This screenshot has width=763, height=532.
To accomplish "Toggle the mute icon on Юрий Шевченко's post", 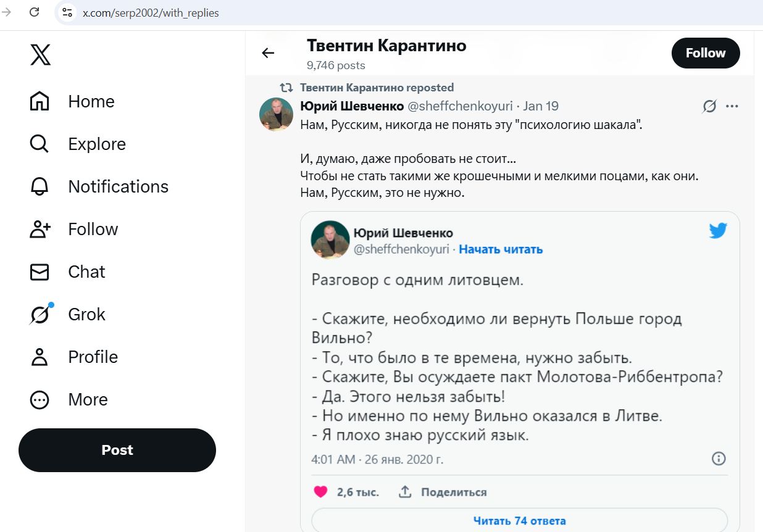I will (x=707, y=106).
